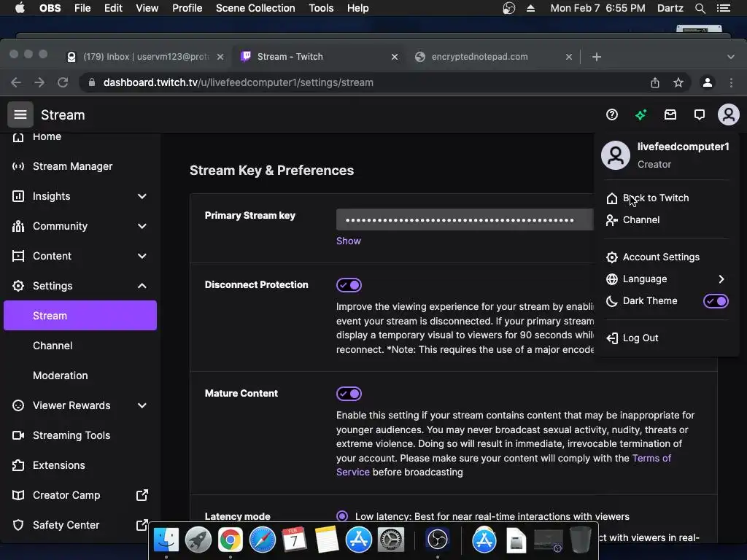The height and width of the screenshot is (560, 747).
Task: Toggle the Dark Theme switch
Action: click(x=716, y=301)
